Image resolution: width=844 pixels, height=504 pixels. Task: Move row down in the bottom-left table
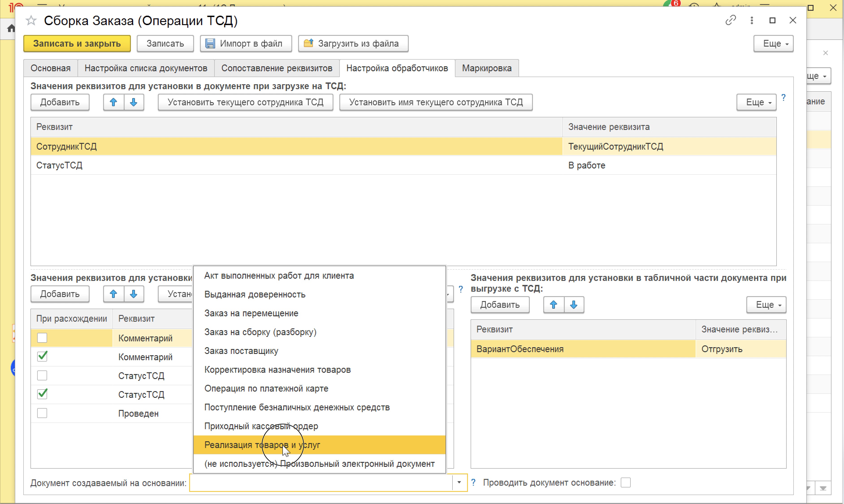pyautogui.click(x=134, y=294)
